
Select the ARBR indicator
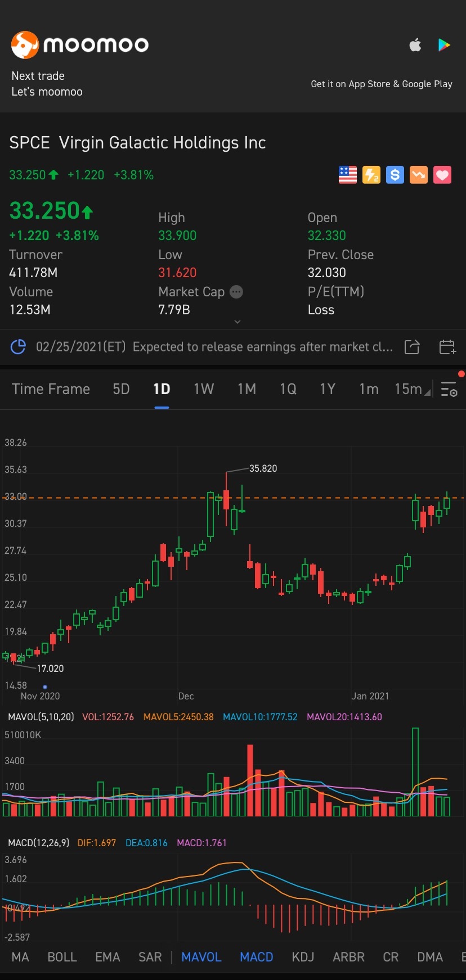[348, 957]
